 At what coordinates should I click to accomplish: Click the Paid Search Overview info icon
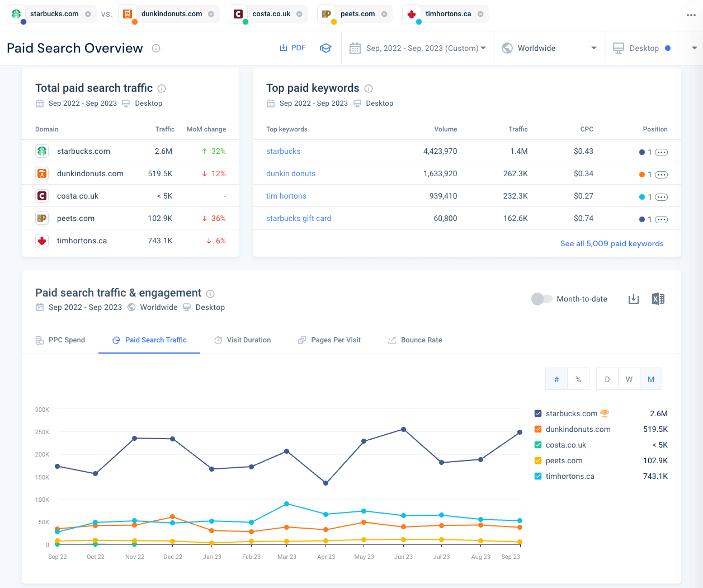point(156,48)
